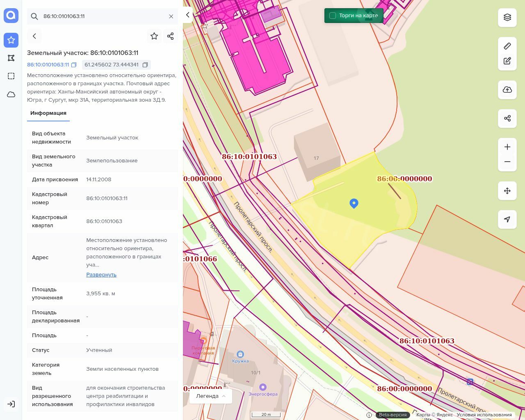
Task: Toggle the map pan move tool
Action: 507,191
